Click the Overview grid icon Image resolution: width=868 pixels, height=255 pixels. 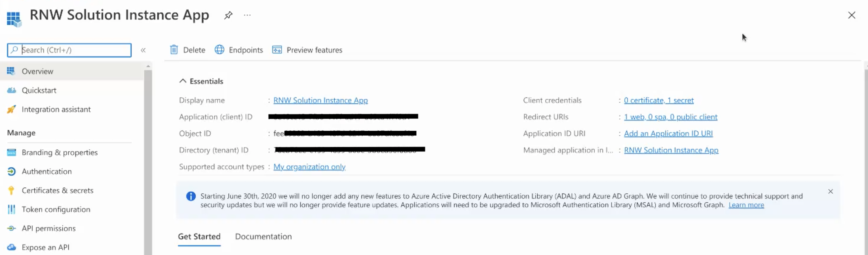point(11,71)
